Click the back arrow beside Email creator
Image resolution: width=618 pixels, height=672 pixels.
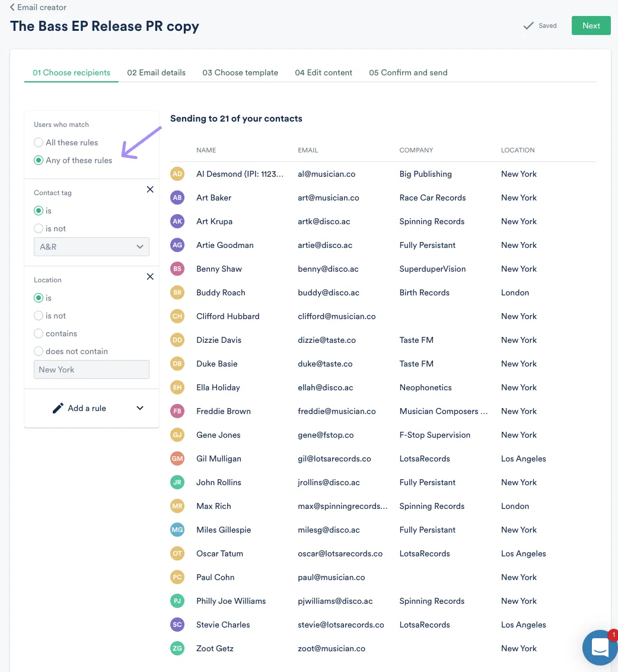click(x=12, y=7)
